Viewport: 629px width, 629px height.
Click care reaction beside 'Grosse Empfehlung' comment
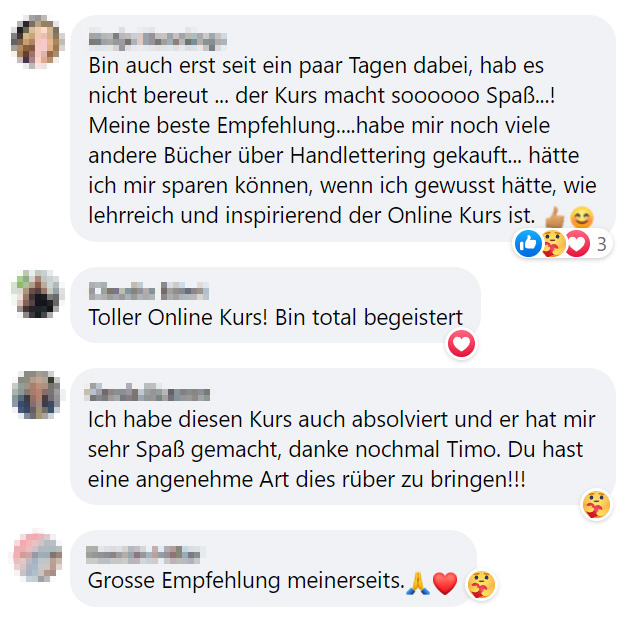point(481,584)
